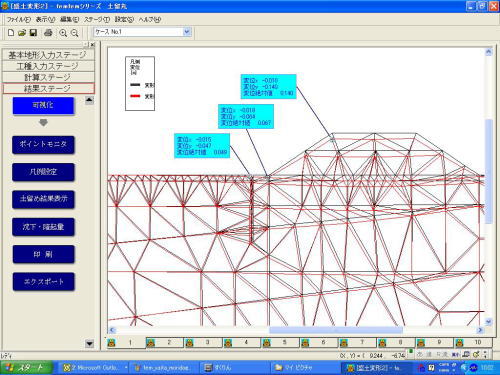This screenshot has height=375, width=500.
Task: Select step tab 1 at bottom
Action: point(126,342)
